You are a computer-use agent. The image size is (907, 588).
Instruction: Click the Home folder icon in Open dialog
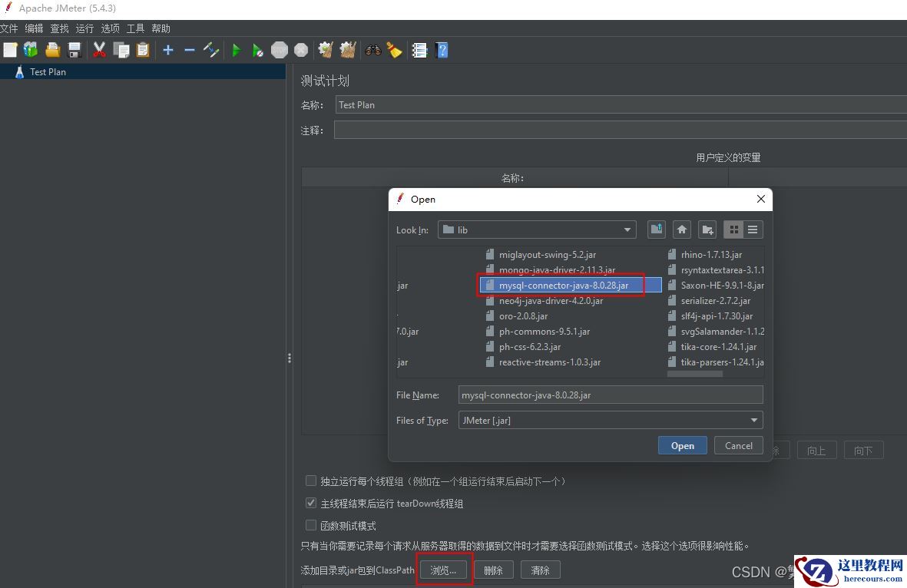[682, 230]
